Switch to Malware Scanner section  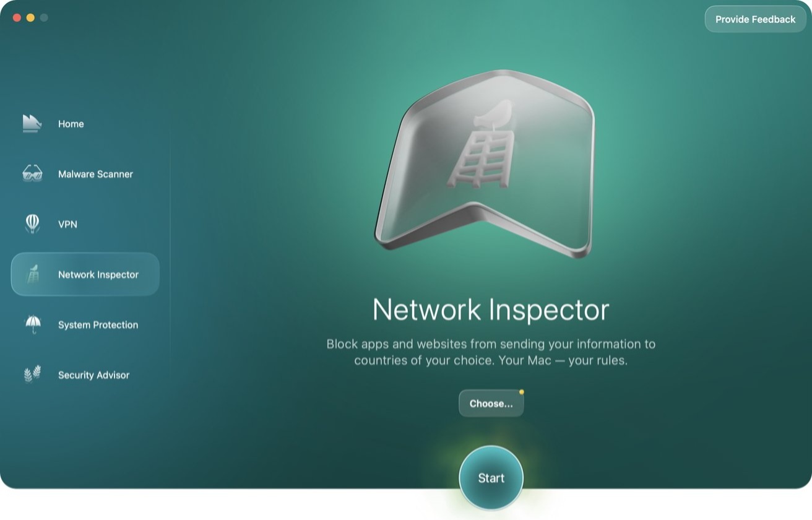[x=95, y=174]
